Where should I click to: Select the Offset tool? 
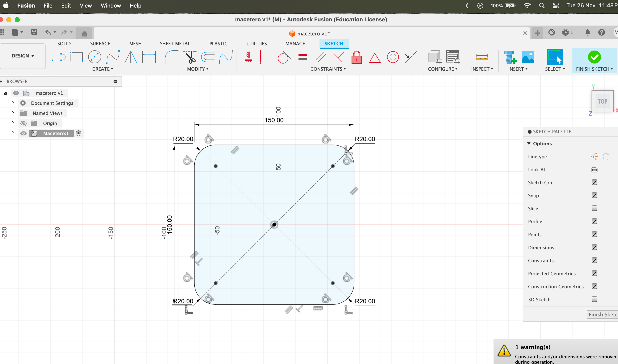pos(208,57)
